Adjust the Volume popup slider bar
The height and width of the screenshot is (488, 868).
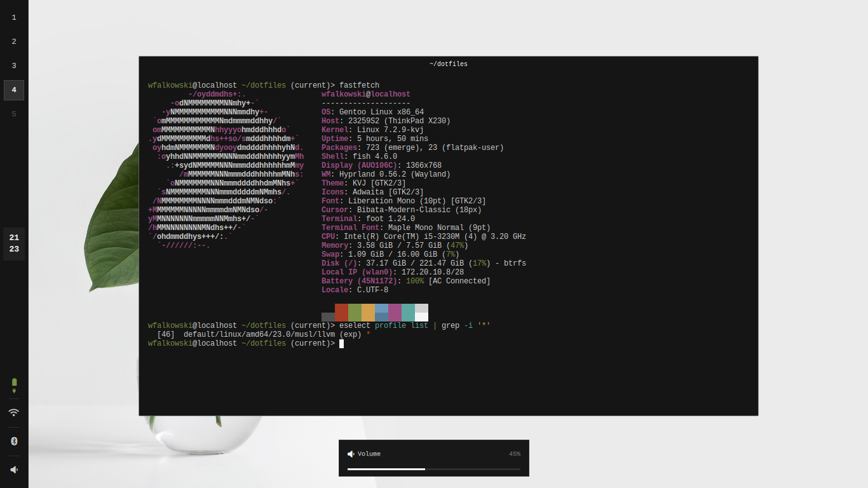tap(434, 469)
